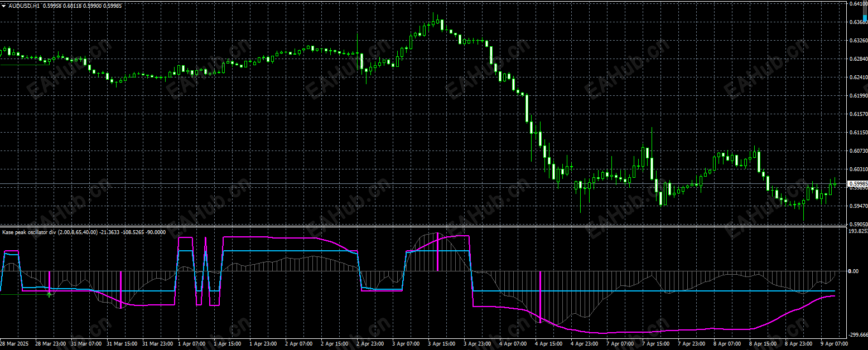The height and width of the screenshot is (350, 868).
Task: Click the 31 Mar 23:00 time label
Action: click(x=157, y=344)
